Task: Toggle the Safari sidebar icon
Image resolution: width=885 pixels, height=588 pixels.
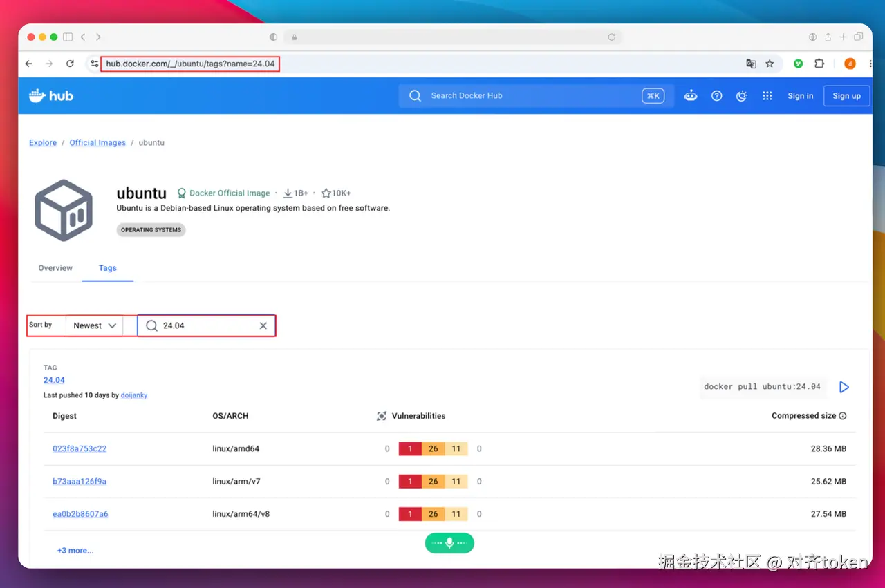Action: click(x=68, y=37)
